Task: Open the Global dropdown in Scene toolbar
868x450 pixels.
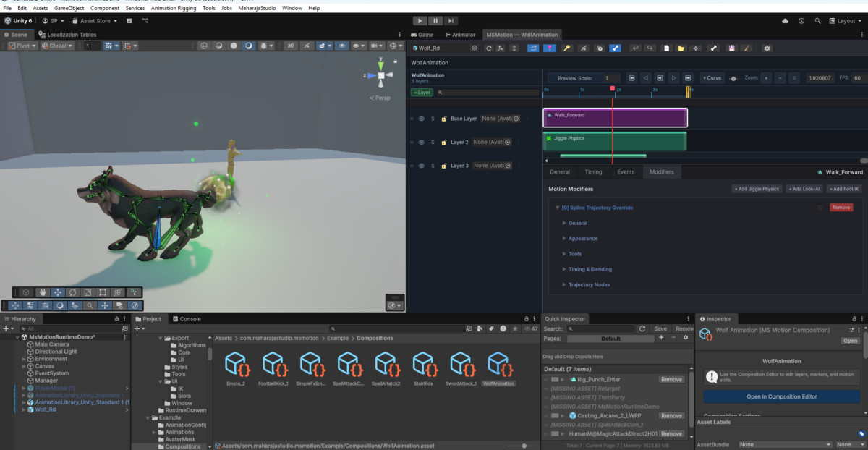Action: 58,46
